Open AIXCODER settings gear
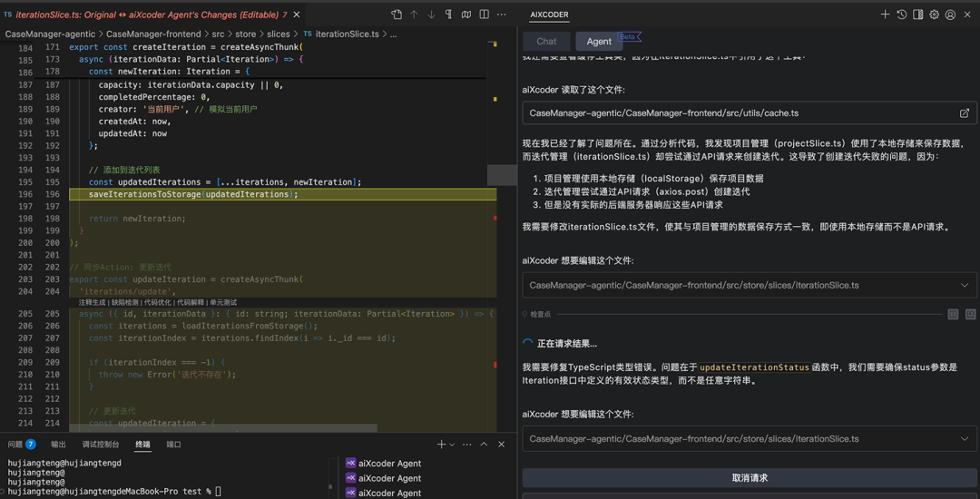Image resolution: width=980 pixels, height=499 pixels. (x=934, y=15)
